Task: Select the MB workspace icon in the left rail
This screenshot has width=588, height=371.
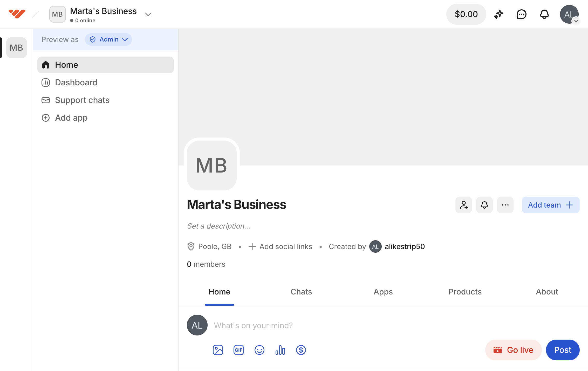Action: click(x=17, y=48)
